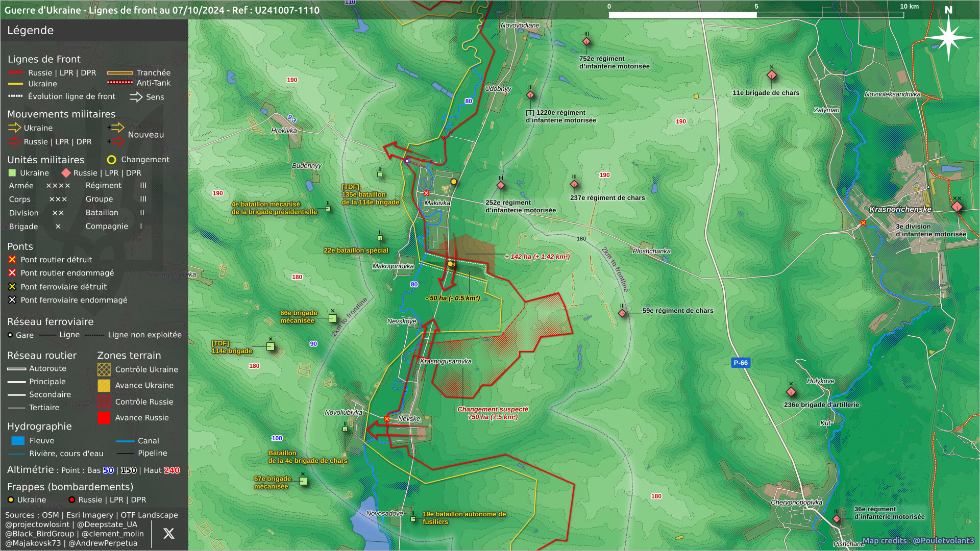Click the 3e division d'infanterie motorisée marker
This screenshot has height=551, width=980.
click(x=957, y=207)
